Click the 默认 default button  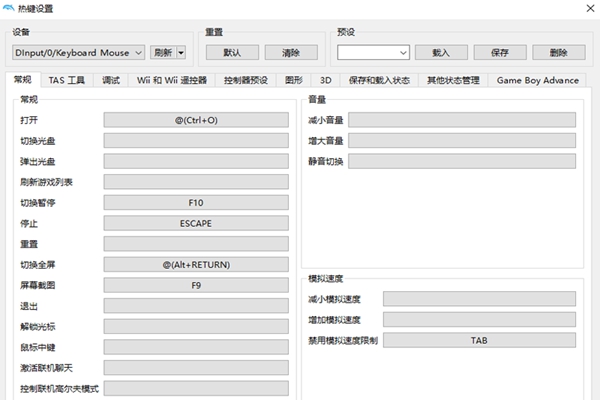pos(232,52)
